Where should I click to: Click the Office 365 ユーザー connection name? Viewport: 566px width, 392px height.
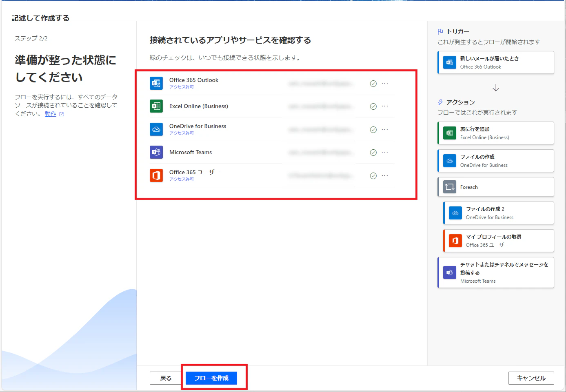tap(195, 172)
